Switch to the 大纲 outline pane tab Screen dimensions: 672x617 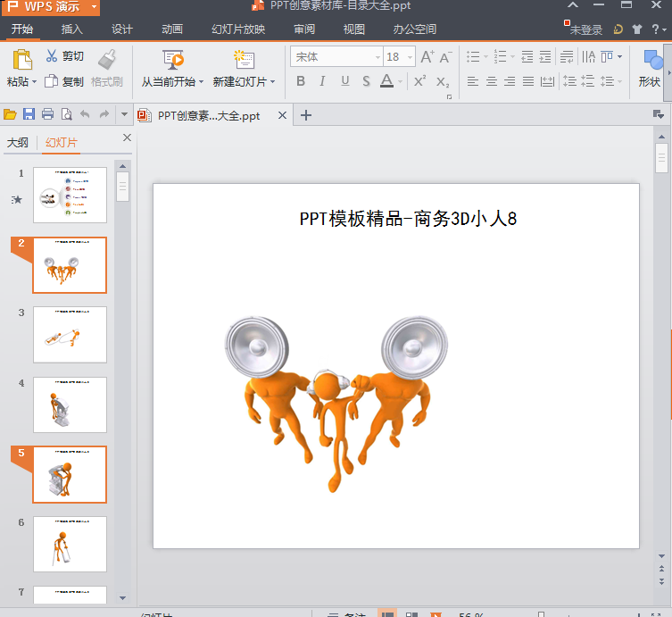(18, 142)
